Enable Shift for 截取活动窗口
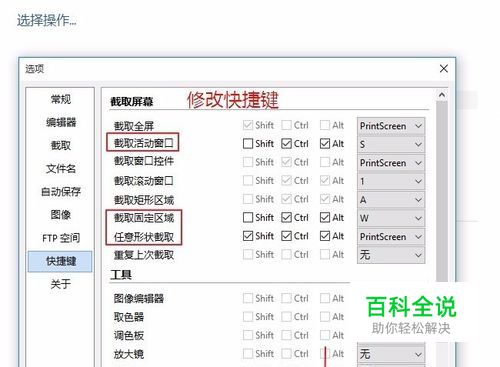This screenshot has width=500, height=367. click(x=248, y=144)
